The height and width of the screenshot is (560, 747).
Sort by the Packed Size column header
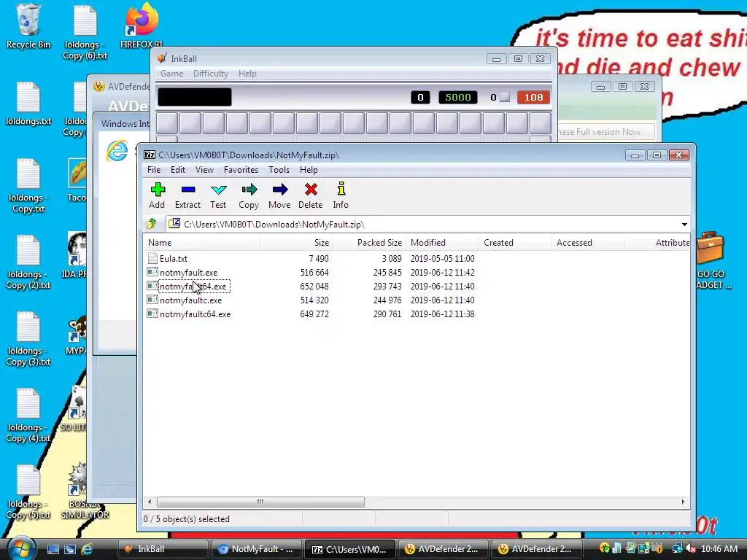click(369, 242)
